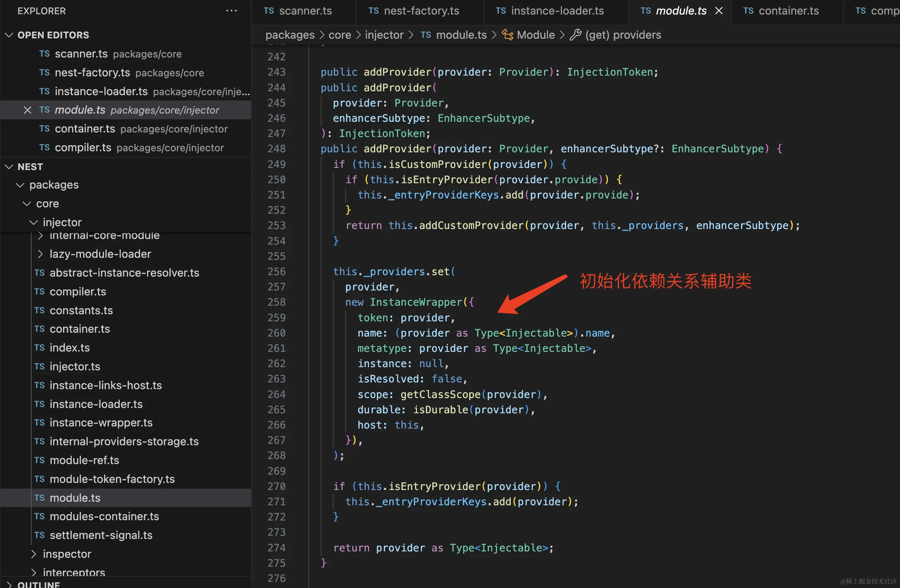This screenshot has height=588, width=900.
Task: Expand the inspector folder
Action: tap(34, 554)
